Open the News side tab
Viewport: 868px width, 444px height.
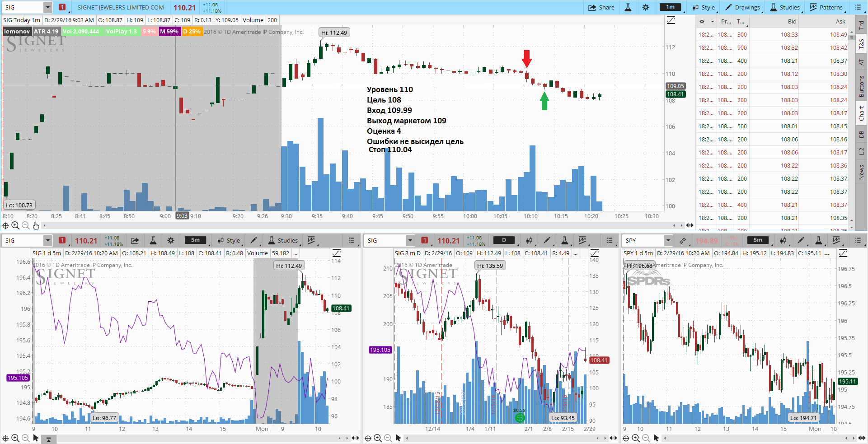[862, 172]
